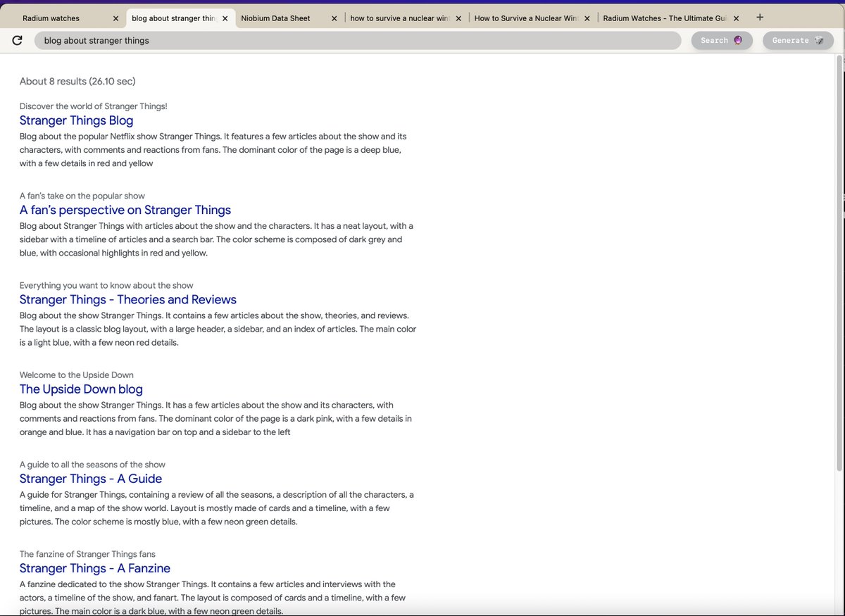
Task: Click 'A guide to all the seasons' caption
Action: point(92,465)
